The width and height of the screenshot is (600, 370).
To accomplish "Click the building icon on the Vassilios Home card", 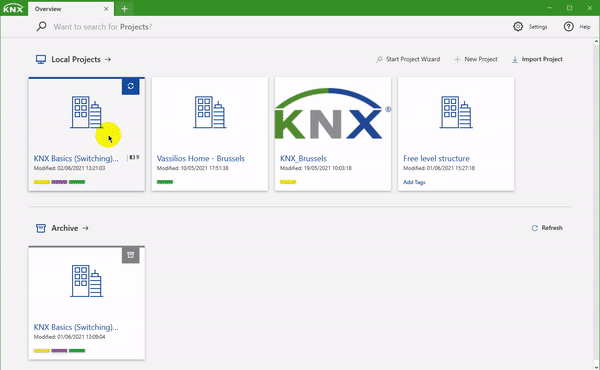I will [210, 112].
